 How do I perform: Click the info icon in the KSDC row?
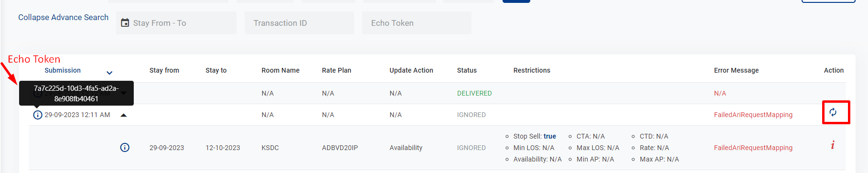tap(125, 147)
